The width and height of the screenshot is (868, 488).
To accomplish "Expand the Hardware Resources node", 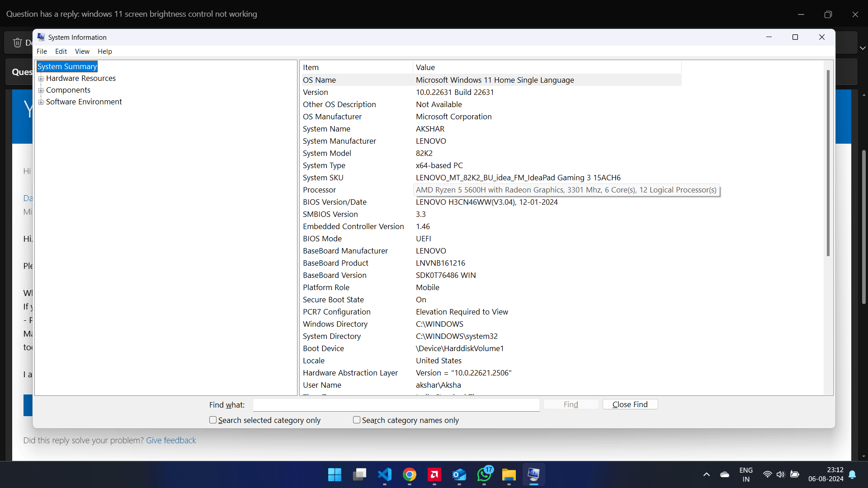I will coord(41,79).
